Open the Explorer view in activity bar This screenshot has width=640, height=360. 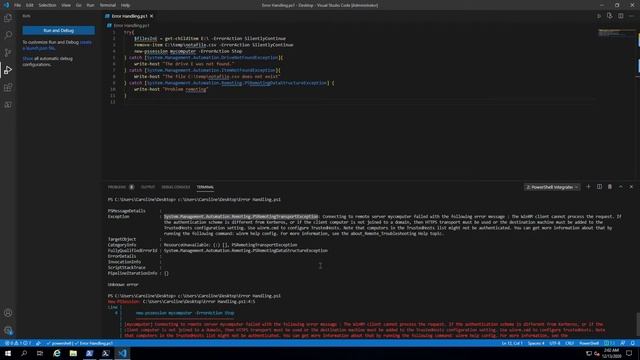coord(8,18)
